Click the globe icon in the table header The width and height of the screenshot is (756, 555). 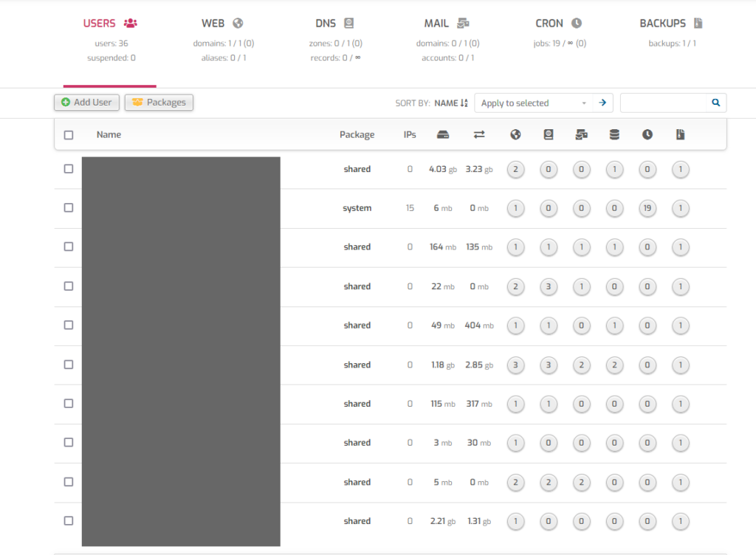pyautogui.click(x=515, y=134)
